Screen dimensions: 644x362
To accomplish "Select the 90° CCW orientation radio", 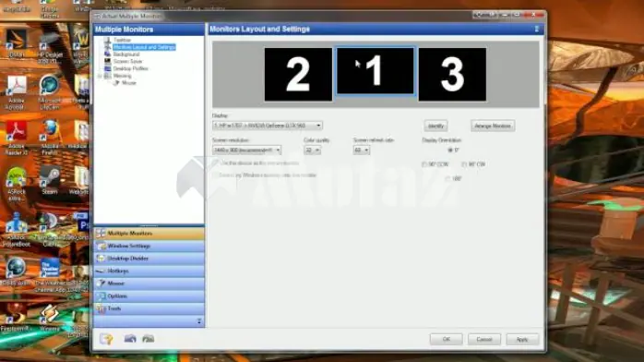I will 424,164.
